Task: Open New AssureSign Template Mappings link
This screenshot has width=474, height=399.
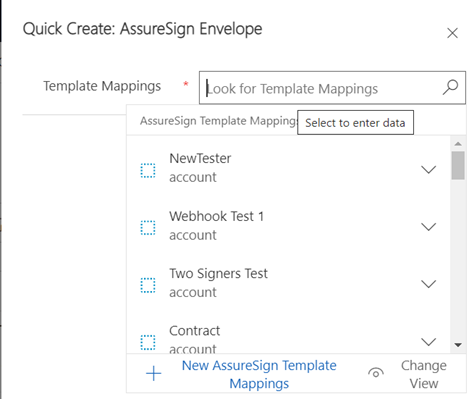Action: (259, 374)
